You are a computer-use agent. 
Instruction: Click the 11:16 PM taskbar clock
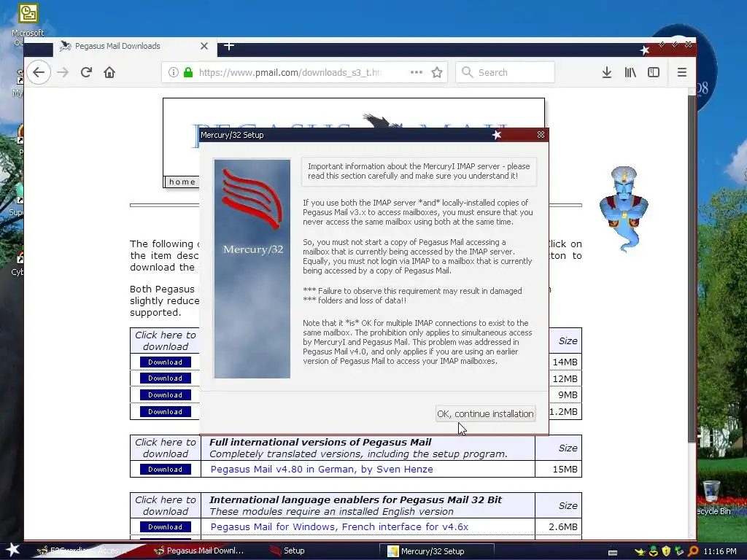tap(719, 551)
